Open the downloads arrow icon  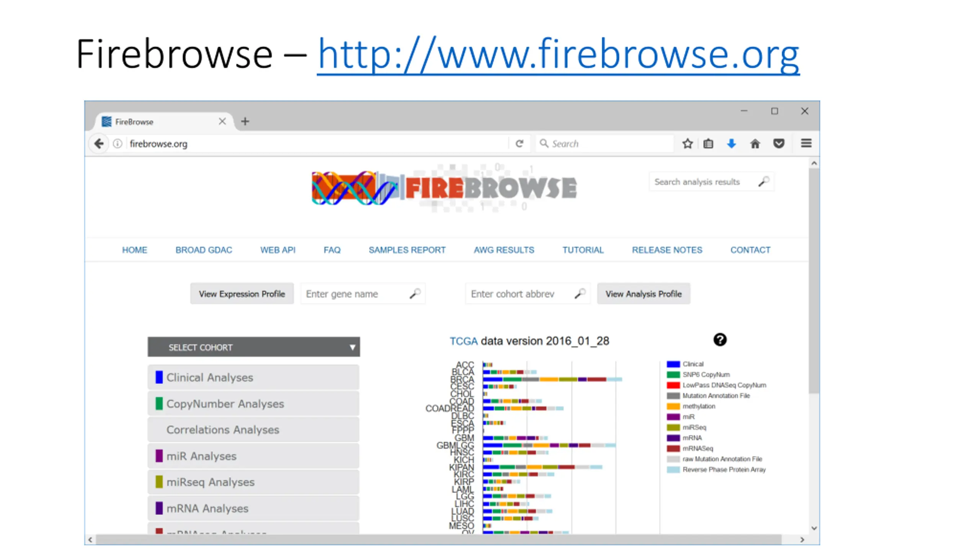(731, 143)
